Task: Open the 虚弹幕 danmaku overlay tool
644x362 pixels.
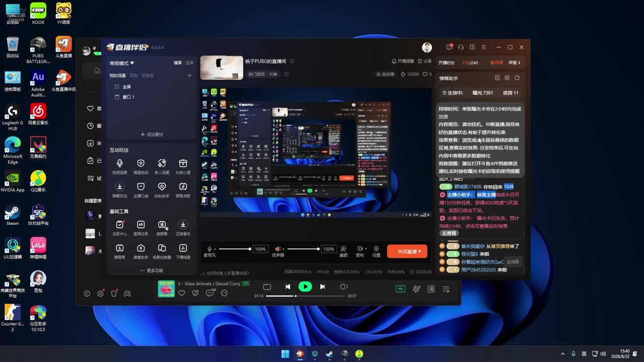Action: tap(162, 228)
